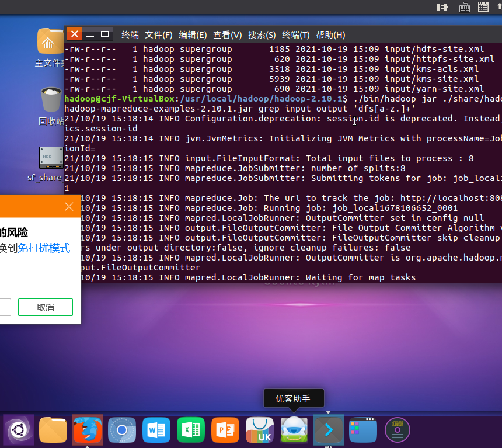This screenshot has width=502, height=448.
Task: Open the disc burner dock icon
Action: [398, 430]
